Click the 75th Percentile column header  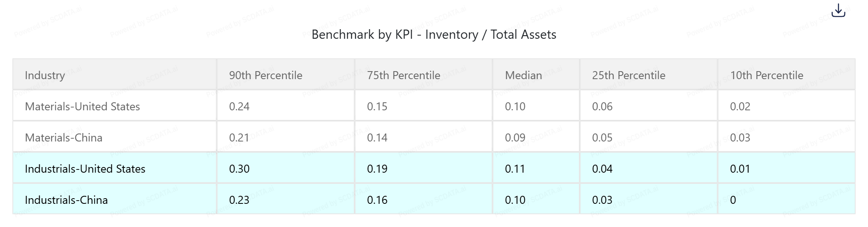click(x=404, y=75)
